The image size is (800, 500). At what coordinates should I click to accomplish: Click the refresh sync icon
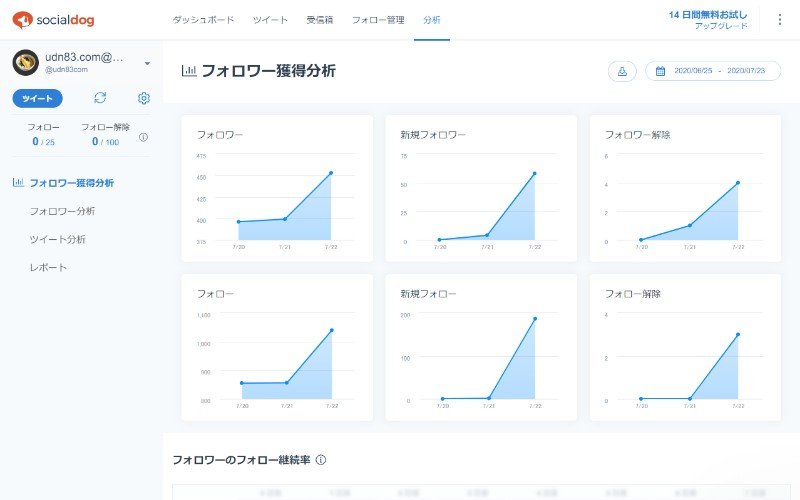click(x=100, y=98)
